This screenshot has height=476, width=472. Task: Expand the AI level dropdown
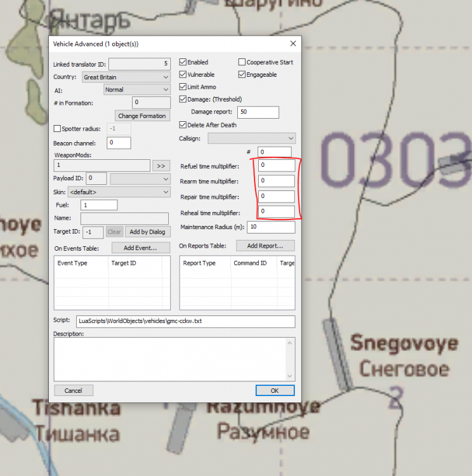coord(137,89)
